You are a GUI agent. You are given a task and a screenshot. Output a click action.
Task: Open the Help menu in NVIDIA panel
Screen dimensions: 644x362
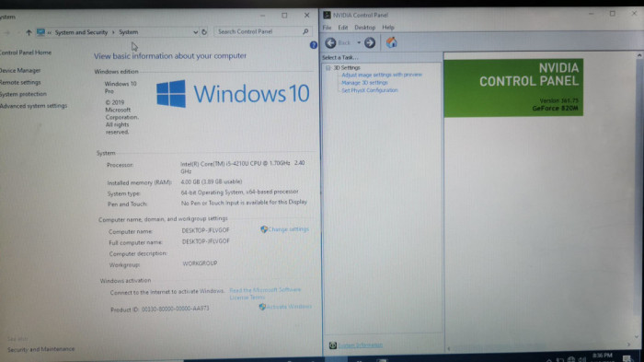[388, 28]
